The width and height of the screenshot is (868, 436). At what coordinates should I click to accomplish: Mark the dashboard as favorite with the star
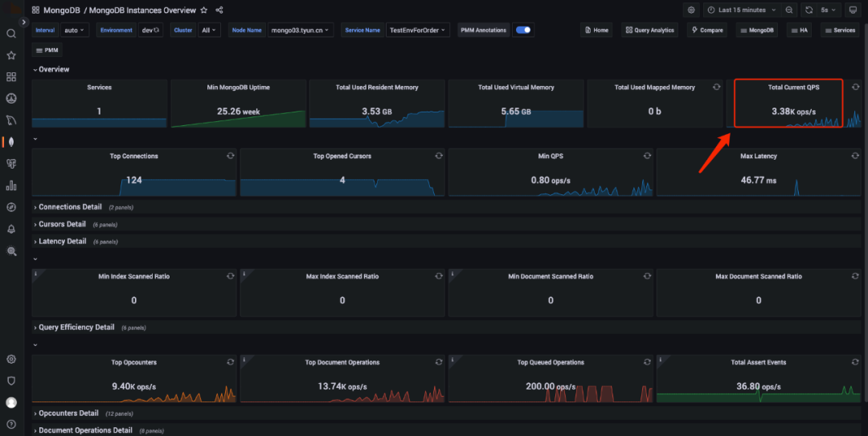click(203, 10)
